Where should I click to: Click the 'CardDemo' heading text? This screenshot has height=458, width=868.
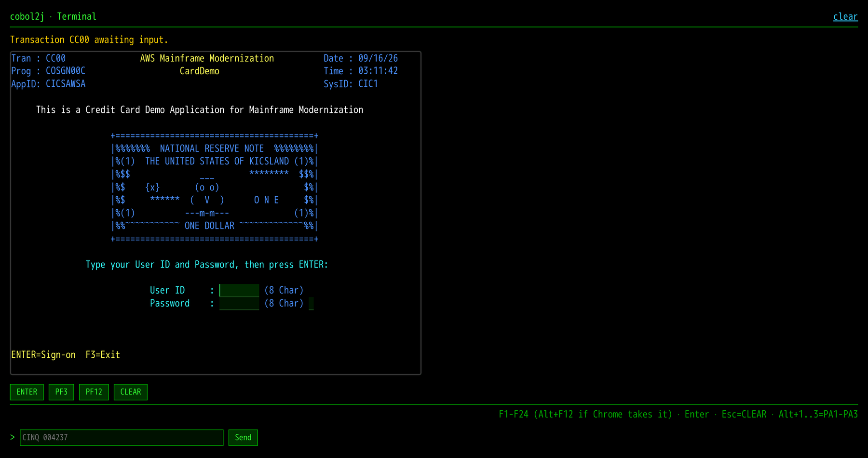pyautogui.click(x=200, y=71)
